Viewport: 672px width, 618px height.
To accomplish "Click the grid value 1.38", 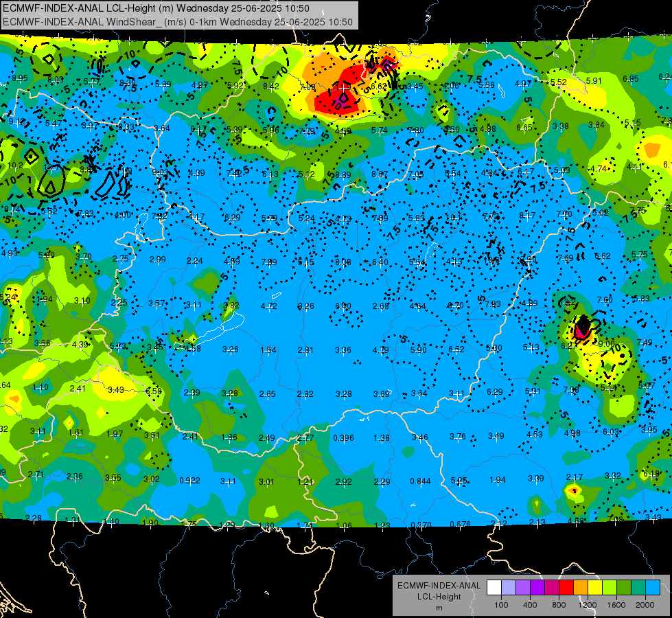I will click(382, 438).
